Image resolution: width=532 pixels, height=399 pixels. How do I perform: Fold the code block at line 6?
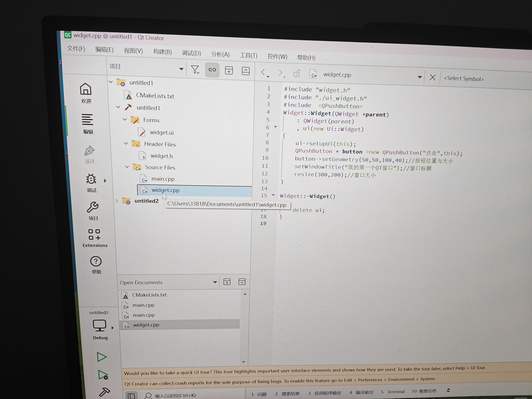coord(276,127)
